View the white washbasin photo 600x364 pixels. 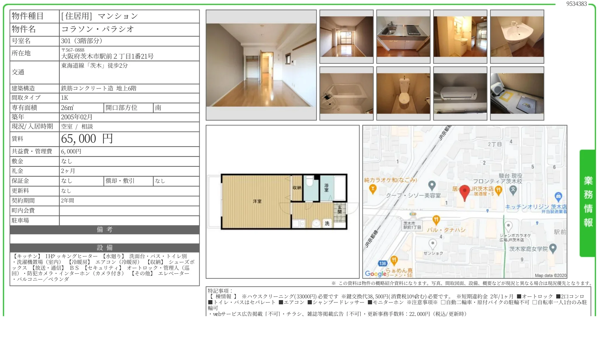[517, 36]
